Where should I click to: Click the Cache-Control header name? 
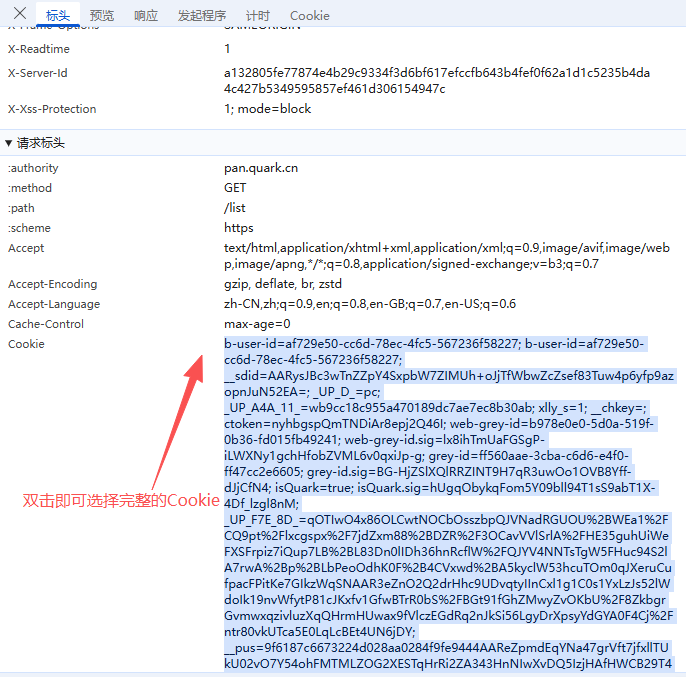46,324
